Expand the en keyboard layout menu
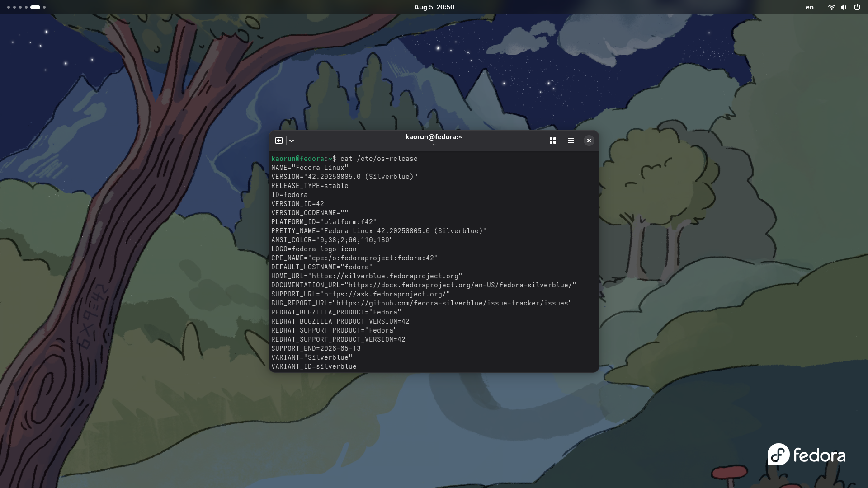Image resolution: width=868 pixels, height=488 pixels. pyautogui.click(x=809, y=7)
